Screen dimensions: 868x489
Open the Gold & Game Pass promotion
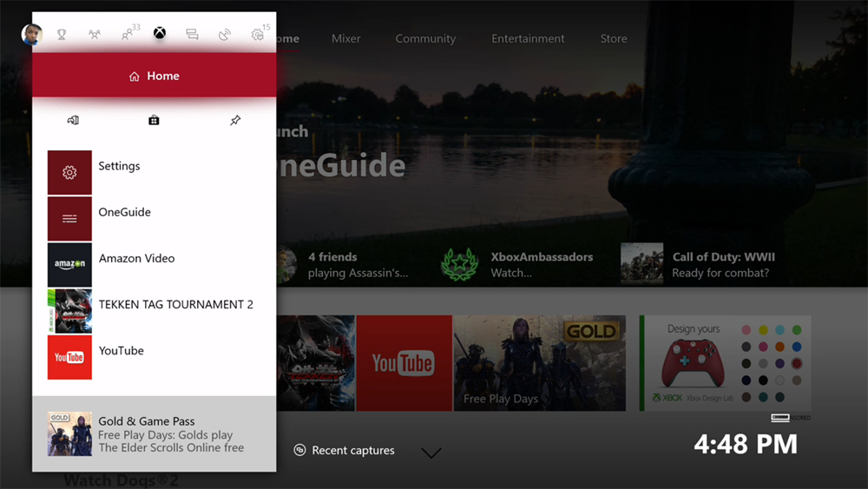click(x=154, y=433)
